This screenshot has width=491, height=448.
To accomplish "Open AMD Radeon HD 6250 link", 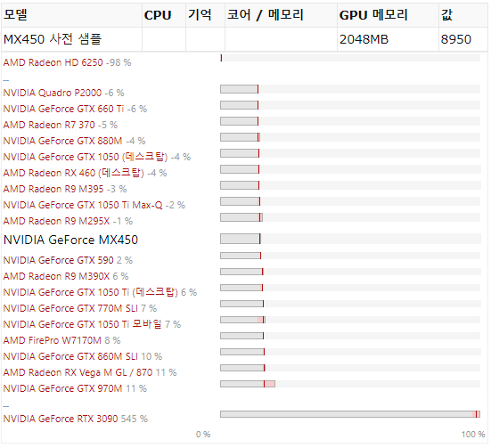I will tap(53, 62).
